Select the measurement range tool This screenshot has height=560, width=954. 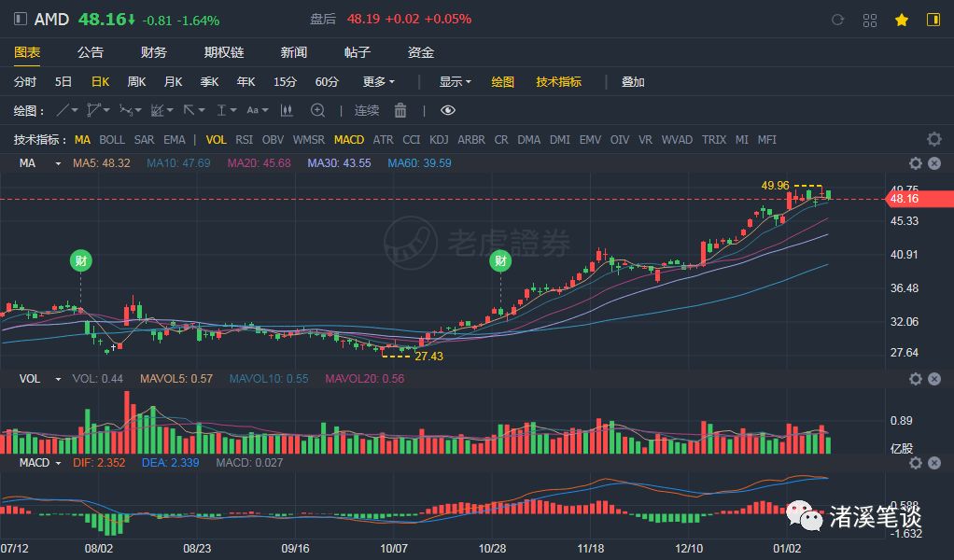click(221, 110)
